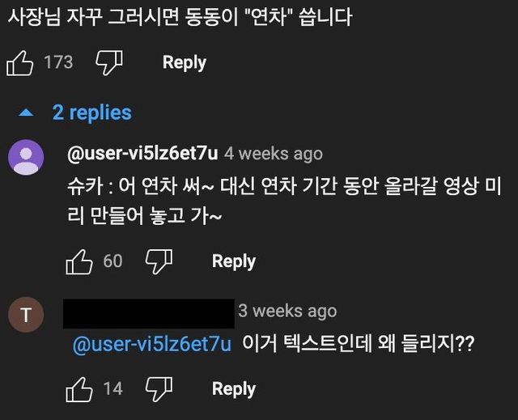
Task: Reply to the top comment with 173 likes
Action: (x=184, y=62)
